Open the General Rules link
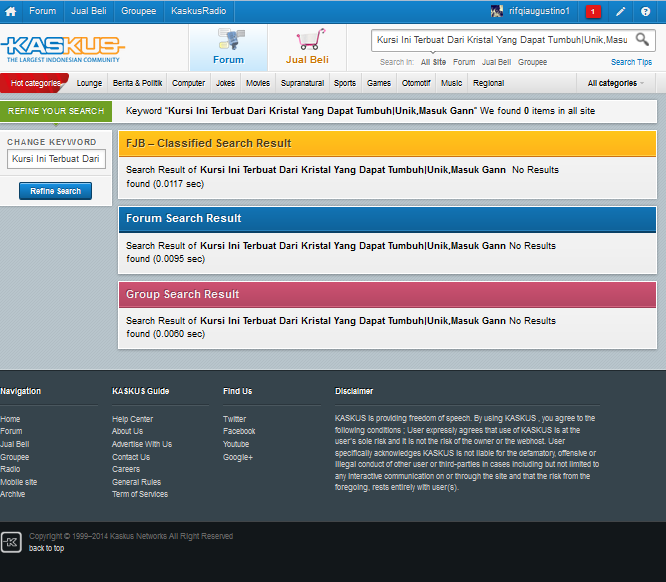The image size is (666, 582). tap(136, 483)
